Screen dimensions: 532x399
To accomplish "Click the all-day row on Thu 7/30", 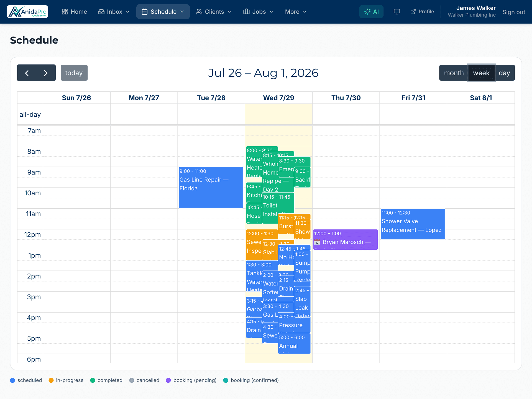I will 346,114.
